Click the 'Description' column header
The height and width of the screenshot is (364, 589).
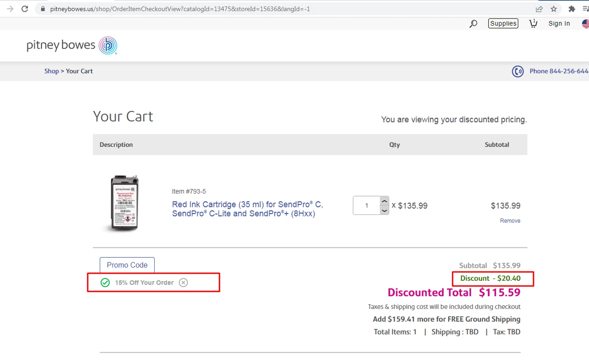(116, 145)
